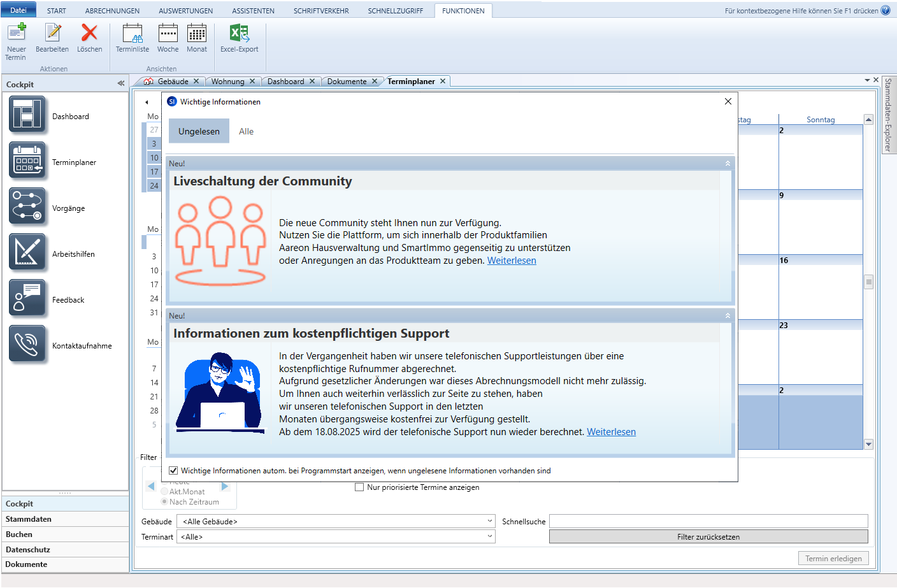This screenshot has height=588, width=897.
Task: Select the Nach Zeitraum radio button
Action: coord(165,502)
